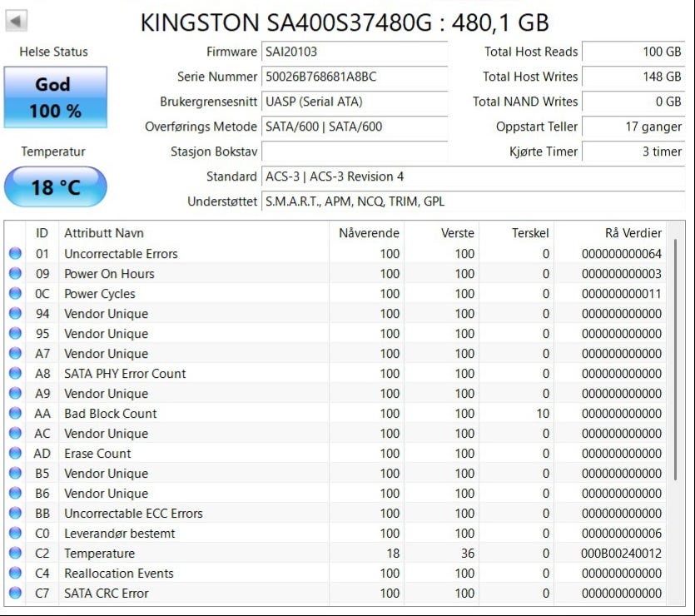This screenshot has height=616, width=695.
Task: Click the supported features field S.M.A.R.T., APM
Action: tap(474, 201)
